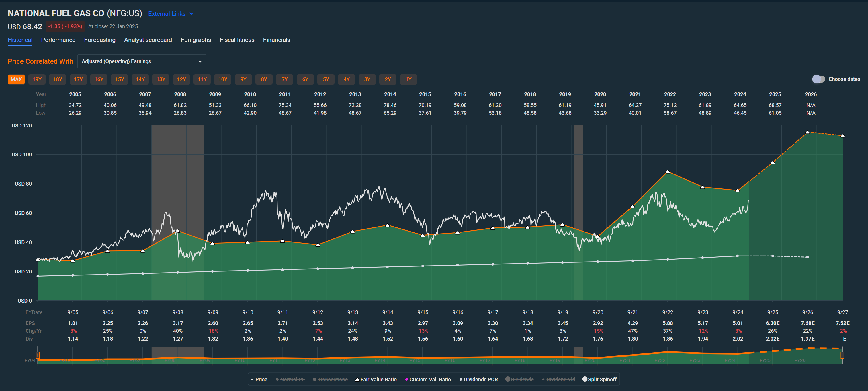Click the 6Y range button

pos(305,79)
